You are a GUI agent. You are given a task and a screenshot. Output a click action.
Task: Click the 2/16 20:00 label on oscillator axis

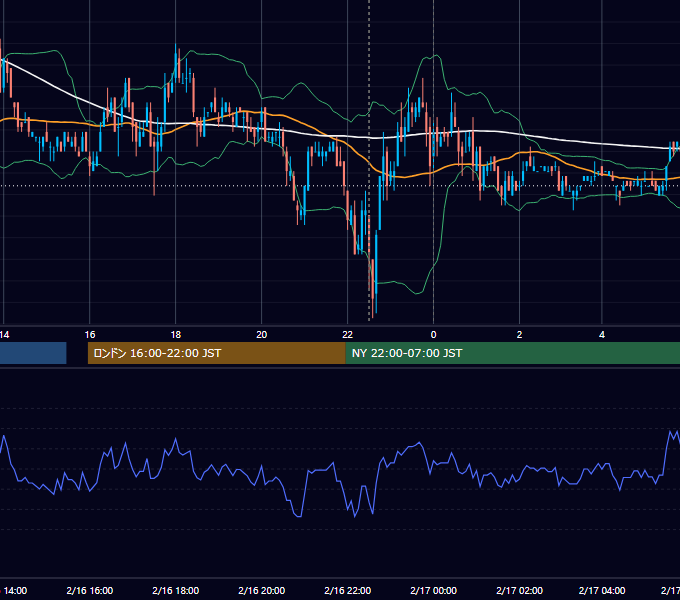[x=262, y=590]
